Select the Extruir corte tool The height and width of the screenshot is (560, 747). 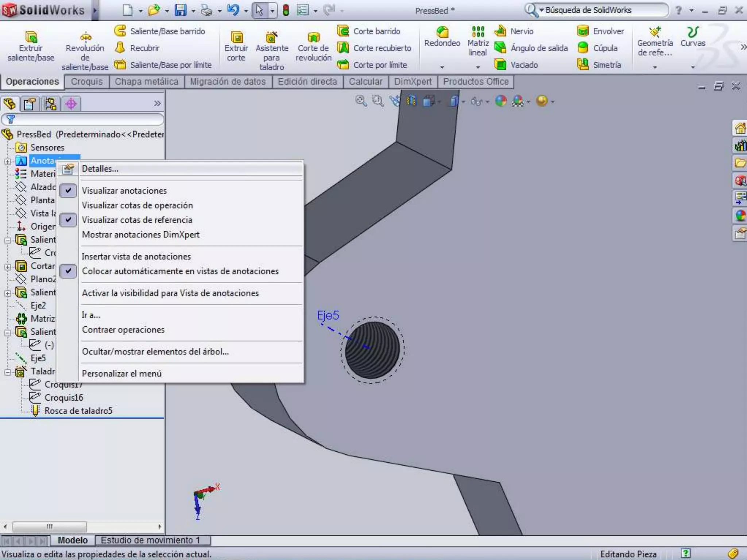click(236, 37)
